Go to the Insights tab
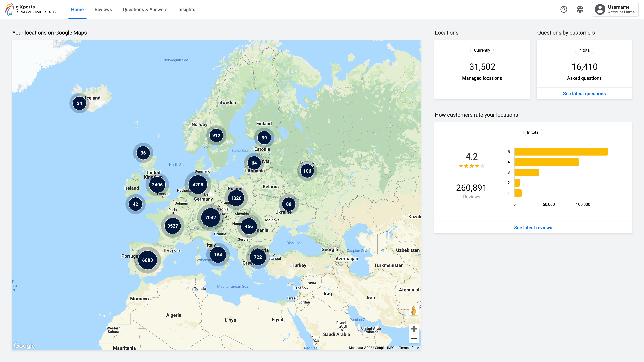 (186, 10)
